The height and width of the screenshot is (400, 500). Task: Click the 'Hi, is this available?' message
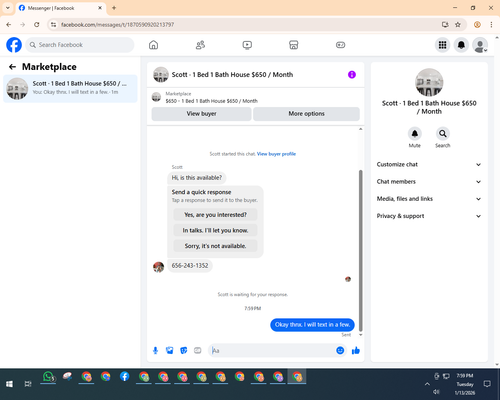pos(197,178)
